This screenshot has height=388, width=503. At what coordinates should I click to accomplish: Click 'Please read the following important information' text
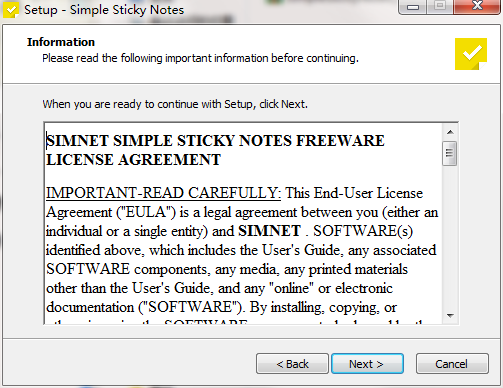pyautogui.click(x=200, y=58)
